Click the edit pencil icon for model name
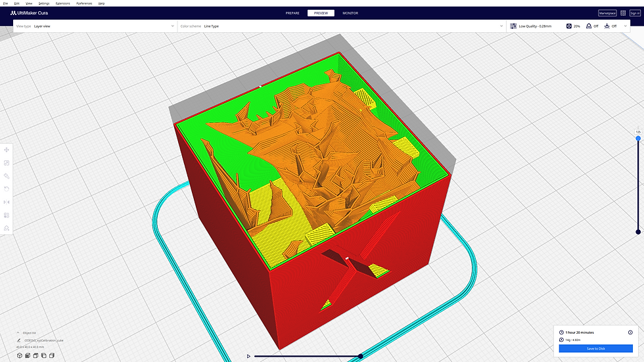Viewport: 644px width, 362px height. [x=18, y=340]
